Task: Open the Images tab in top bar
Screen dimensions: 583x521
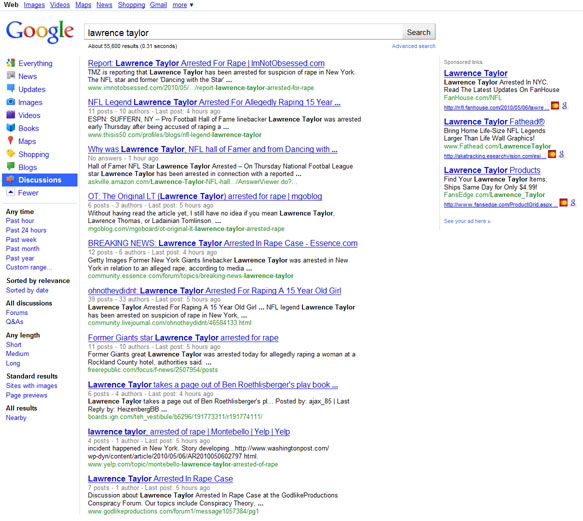Action: pos(34,5)
